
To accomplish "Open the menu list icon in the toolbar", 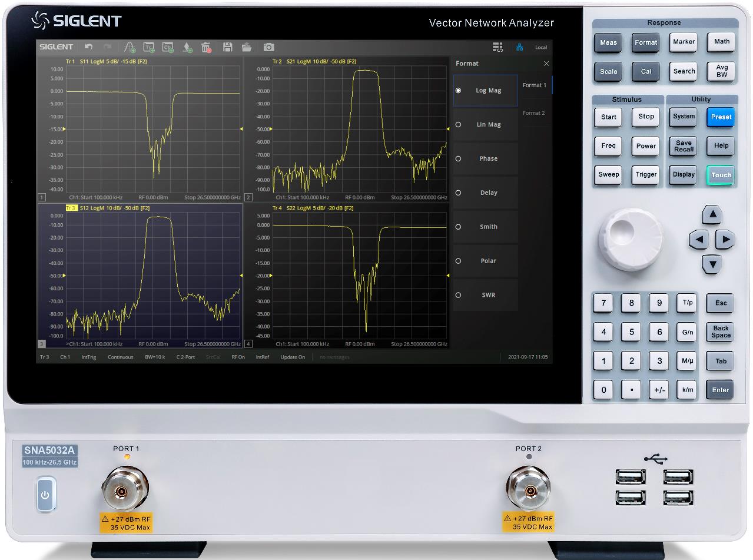I will coord(497,47).
